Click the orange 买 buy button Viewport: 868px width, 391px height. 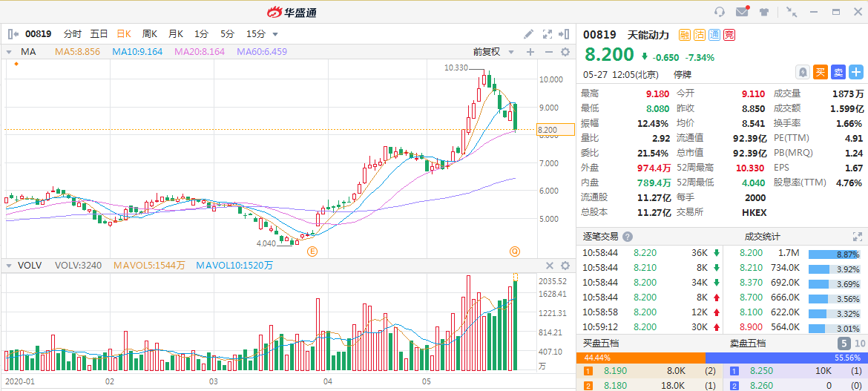coord(821,72)
